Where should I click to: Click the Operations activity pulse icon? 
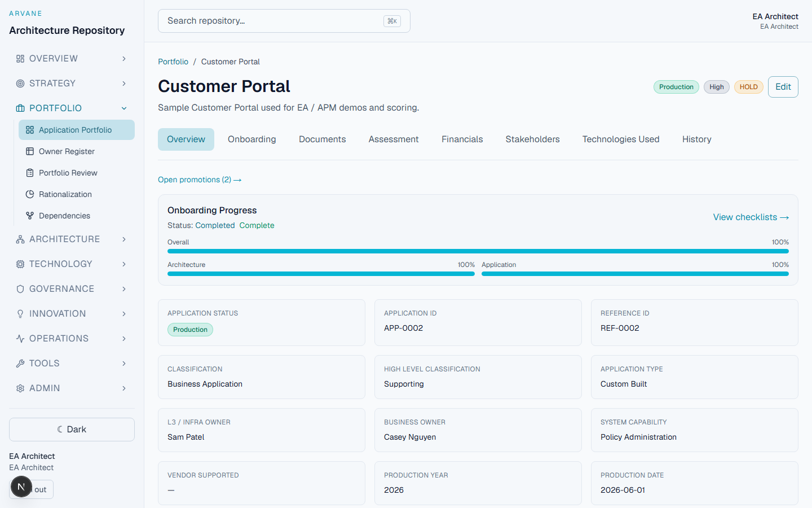pyautogui.click(x=20, y=339)
